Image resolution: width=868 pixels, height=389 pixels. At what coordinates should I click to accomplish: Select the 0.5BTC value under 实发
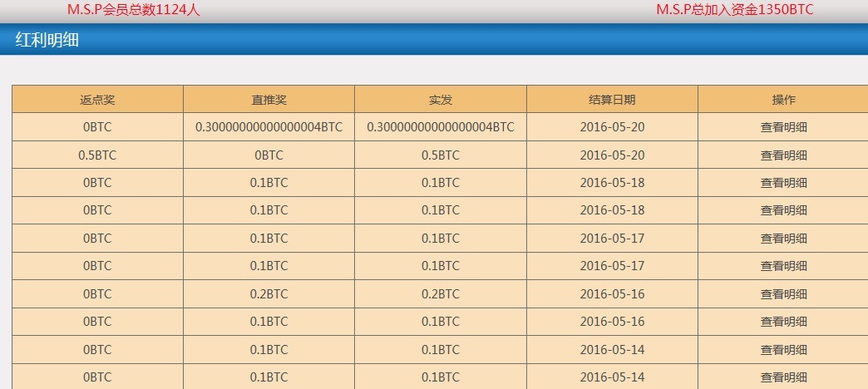click(x=441, y=155)
